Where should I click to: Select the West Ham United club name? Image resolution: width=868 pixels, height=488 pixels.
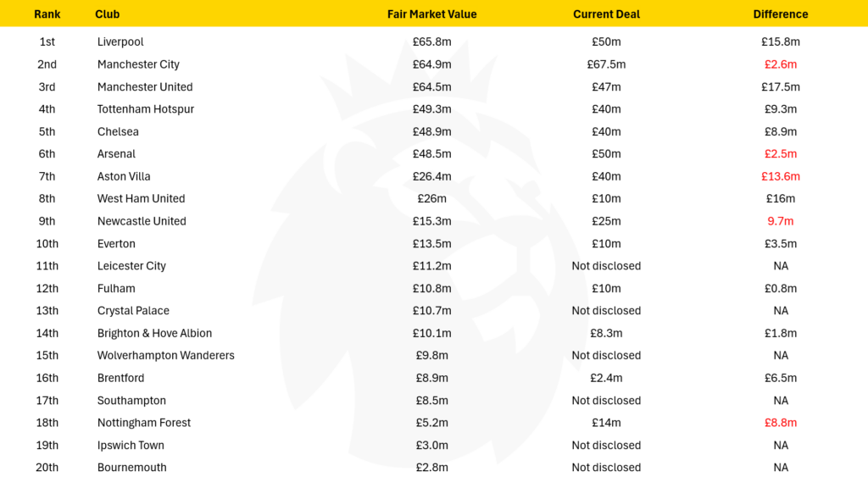142,198
